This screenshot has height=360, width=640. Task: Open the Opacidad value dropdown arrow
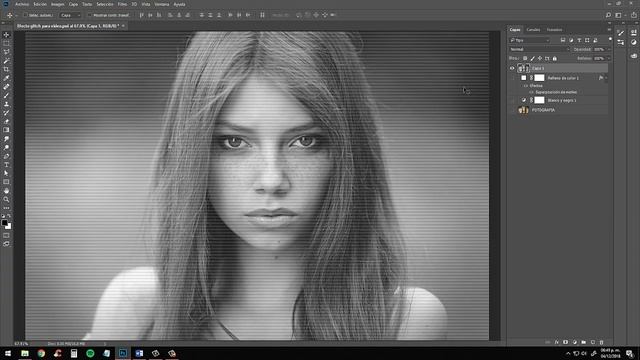[609, 49]
